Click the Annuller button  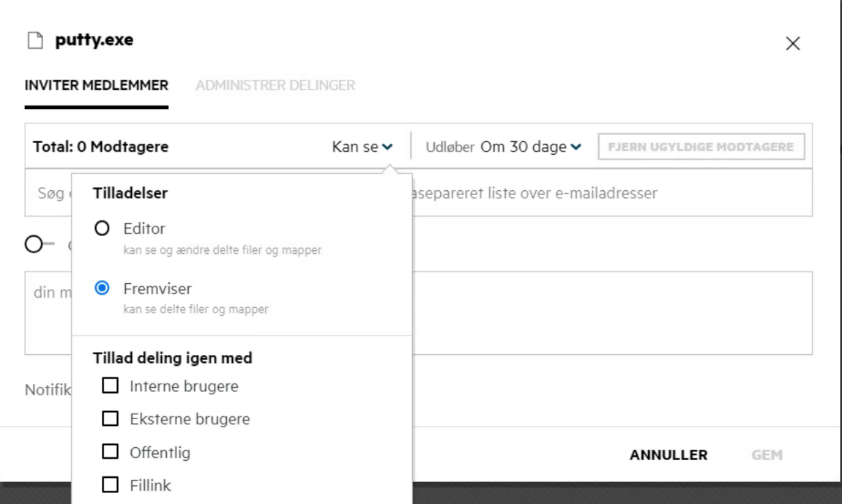coord(668,455)
